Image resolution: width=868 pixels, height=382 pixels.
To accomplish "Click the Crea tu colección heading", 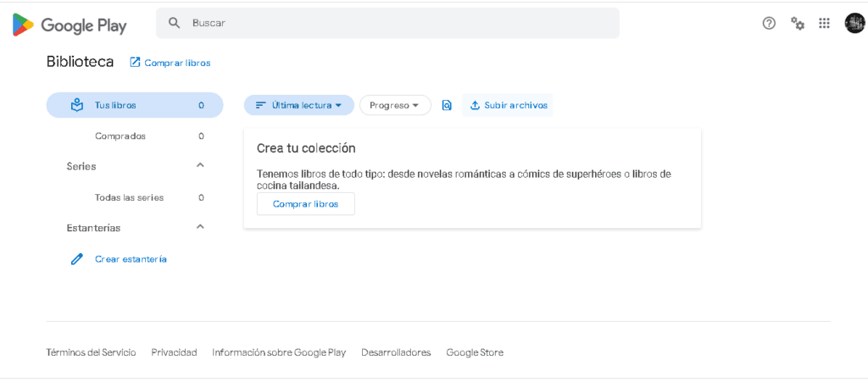I will (x=306, y=148).
